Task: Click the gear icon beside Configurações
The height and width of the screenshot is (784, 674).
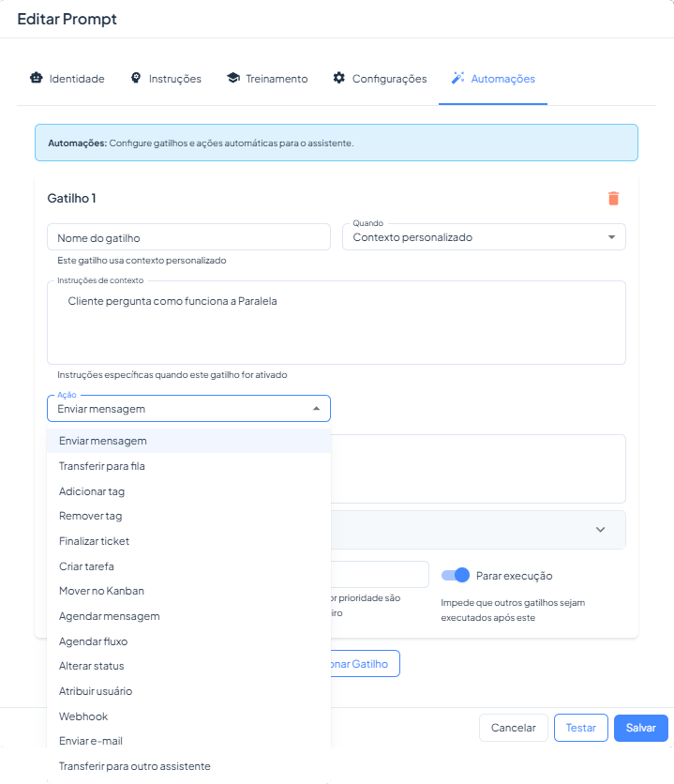Action: point(339,78)
